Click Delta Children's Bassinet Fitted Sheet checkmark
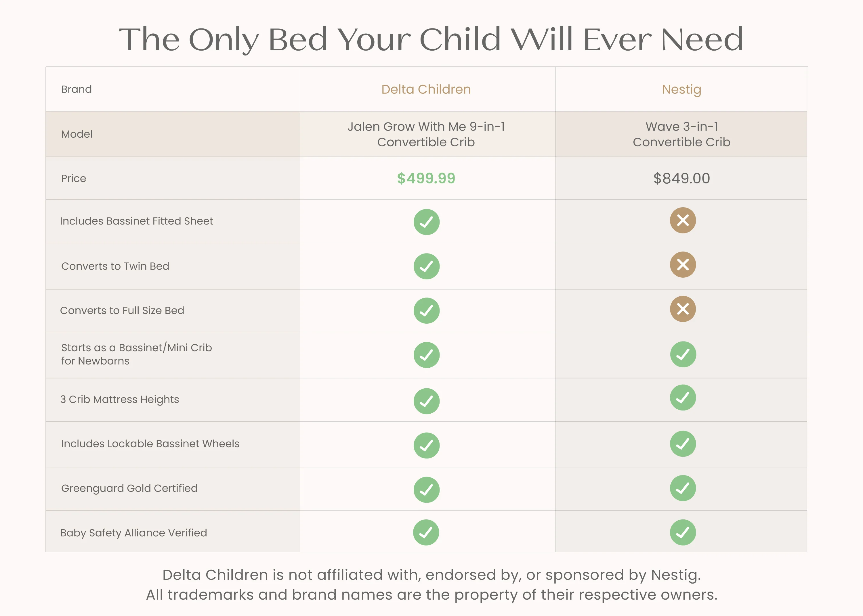This screenshot has height=616, width=863. pyautogui.click(x=427, y=222)
